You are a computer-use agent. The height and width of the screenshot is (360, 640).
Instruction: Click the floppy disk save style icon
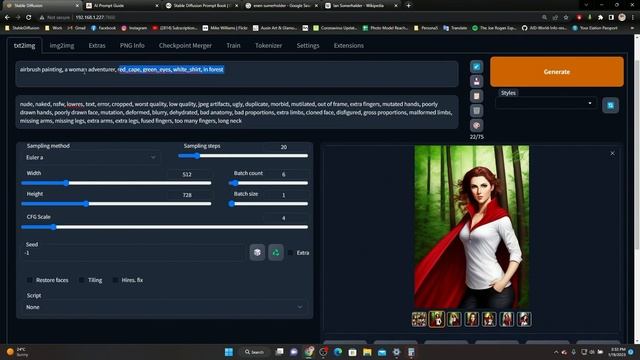476,81
